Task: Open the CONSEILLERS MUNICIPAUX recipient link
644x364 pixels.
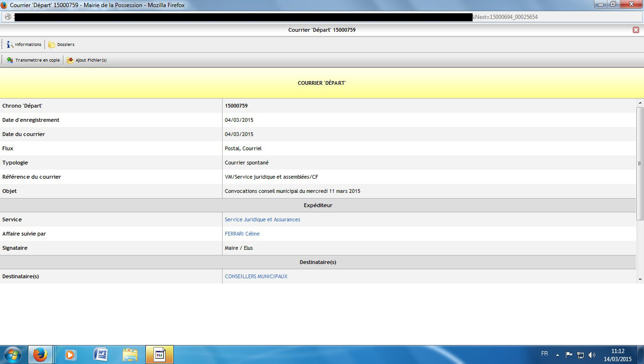Action: pyautogui.click(x=256, y=276)
